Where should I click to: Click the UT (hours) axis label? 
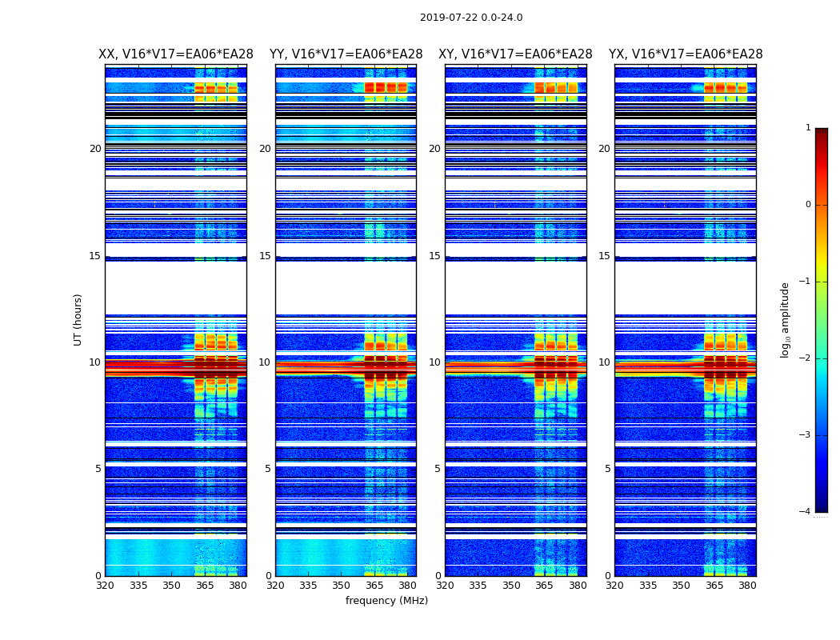[78, 320]
